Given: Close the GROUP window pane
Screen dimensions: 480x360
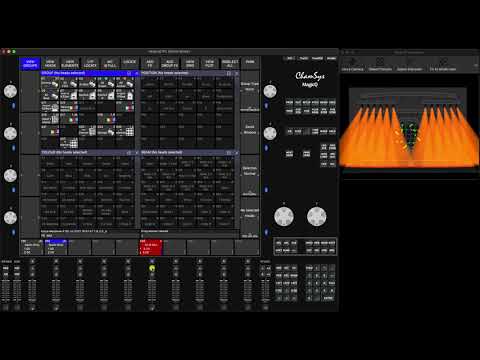Looking at the screenshot, I should 136,73.
